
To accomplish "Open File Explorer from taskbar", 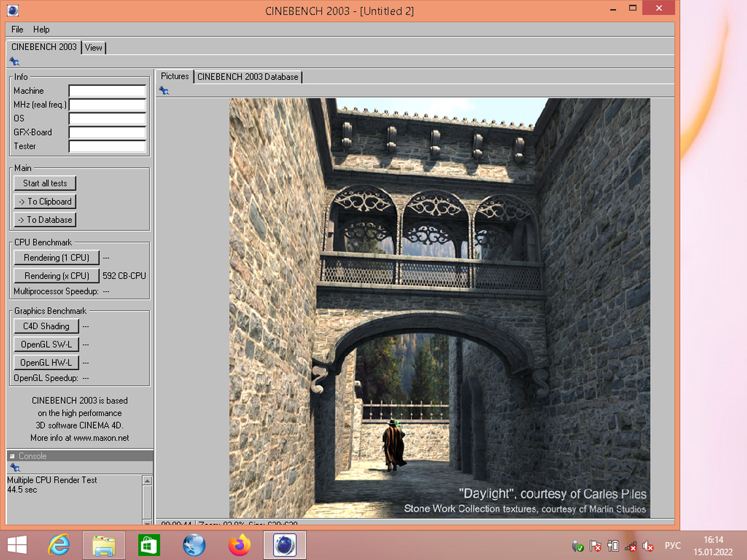I will point(104,545).
